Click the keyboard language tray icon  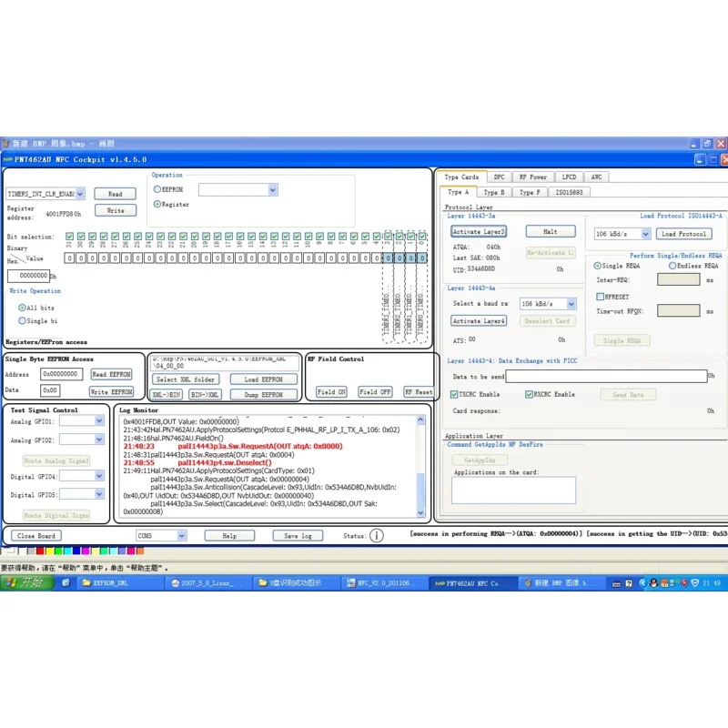pos(617,583)
